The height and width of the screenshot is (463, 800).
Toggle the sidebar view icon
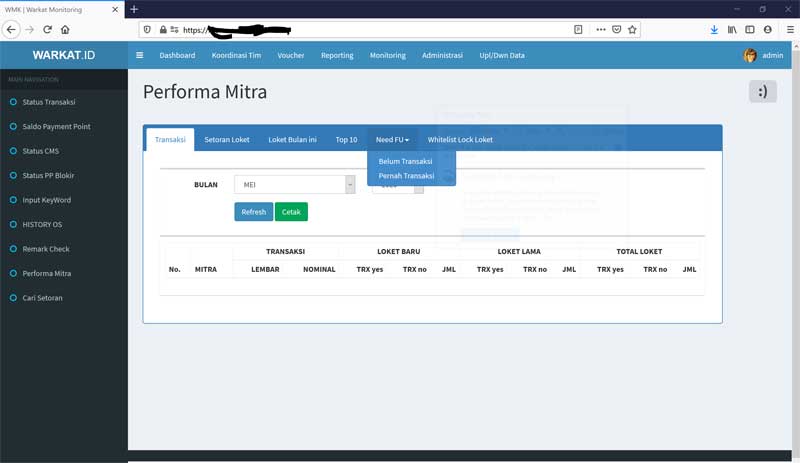(749, 30)
